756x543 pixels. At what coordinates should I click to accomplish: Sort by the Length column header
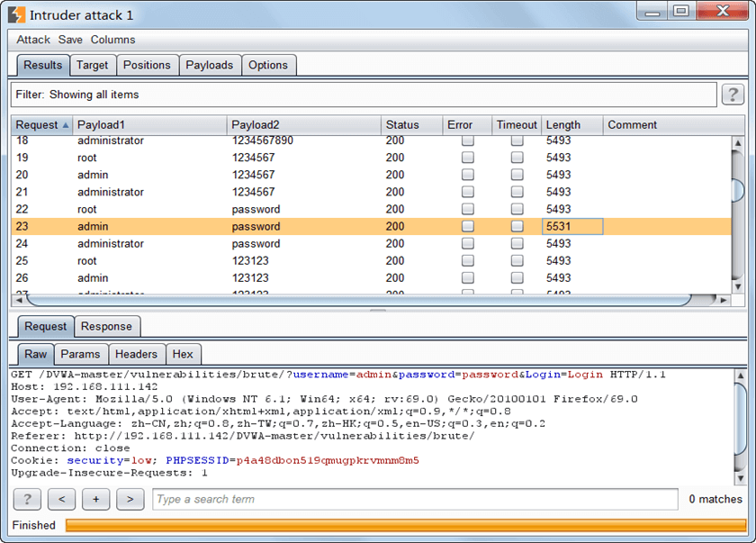pos(572,125)
